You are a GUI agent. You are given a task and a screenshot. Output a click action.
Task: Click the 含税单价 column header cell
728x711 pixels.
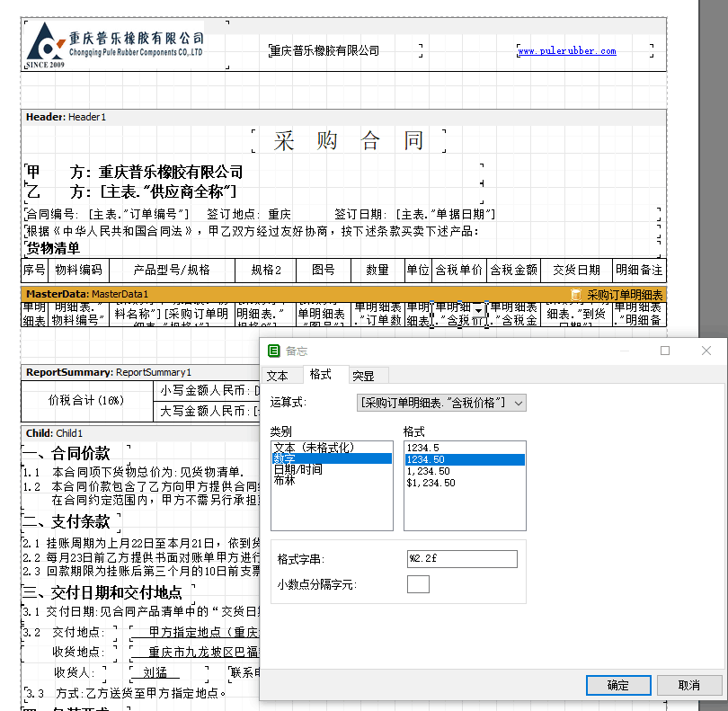[459, 271]
